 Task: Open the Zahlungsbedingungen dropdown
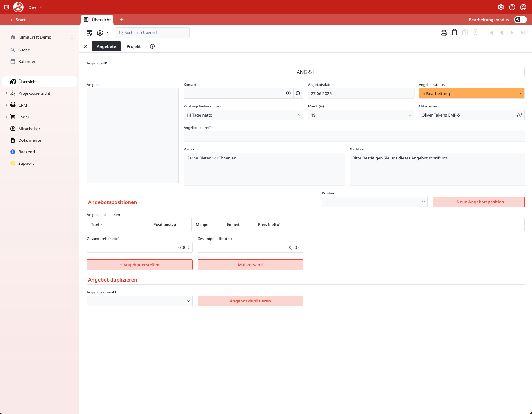[x=243, y=115]
